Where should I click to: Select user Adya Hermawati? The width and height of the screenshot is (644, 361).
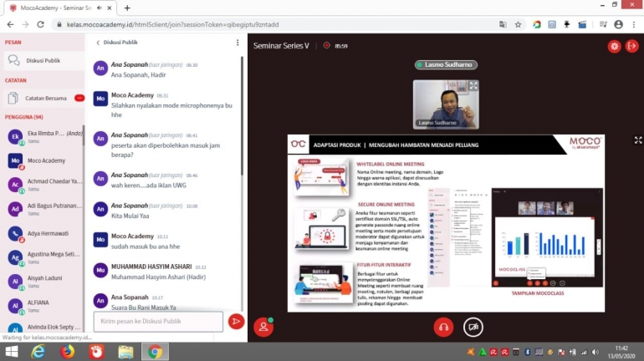click(43, 233)
